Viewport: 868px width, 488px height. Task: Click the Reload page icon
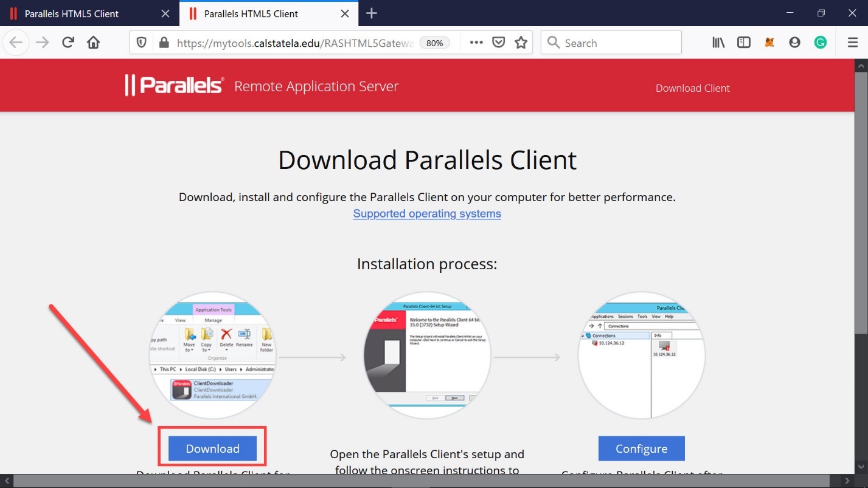[68, 43]
